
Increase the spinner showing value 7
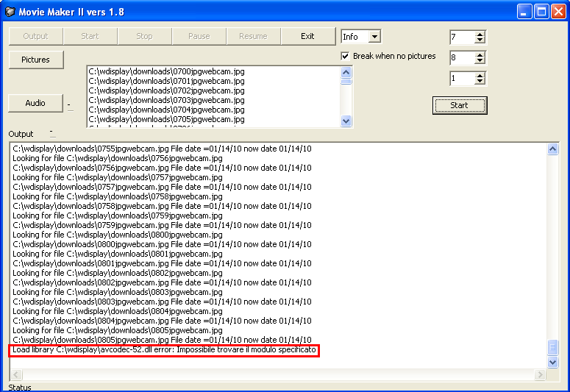[x=480, y=34]
